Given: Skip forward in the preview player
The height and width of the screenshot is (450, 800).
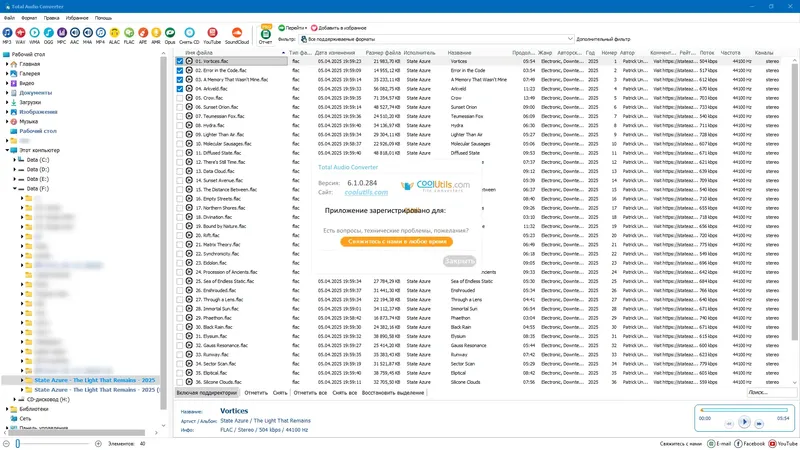Looking at the screenshot, I should pyautogui.click(x=759, y=423).
